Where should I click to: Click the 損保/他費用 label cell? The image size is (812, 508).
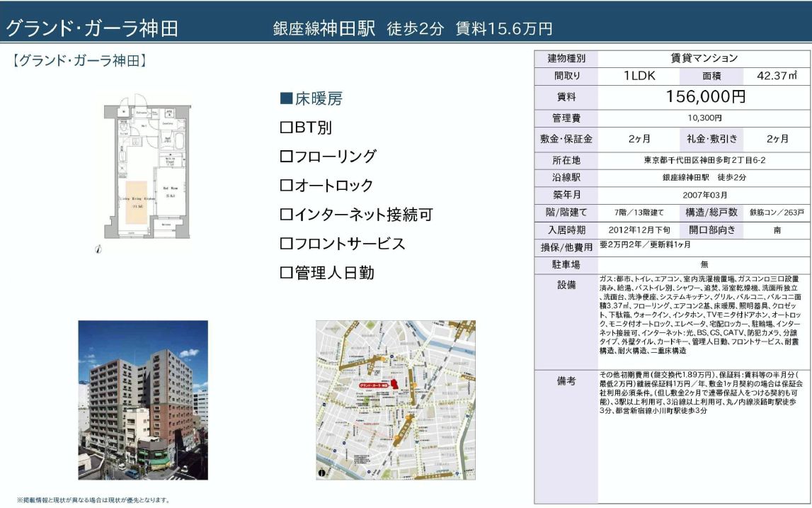click(566, 247)
